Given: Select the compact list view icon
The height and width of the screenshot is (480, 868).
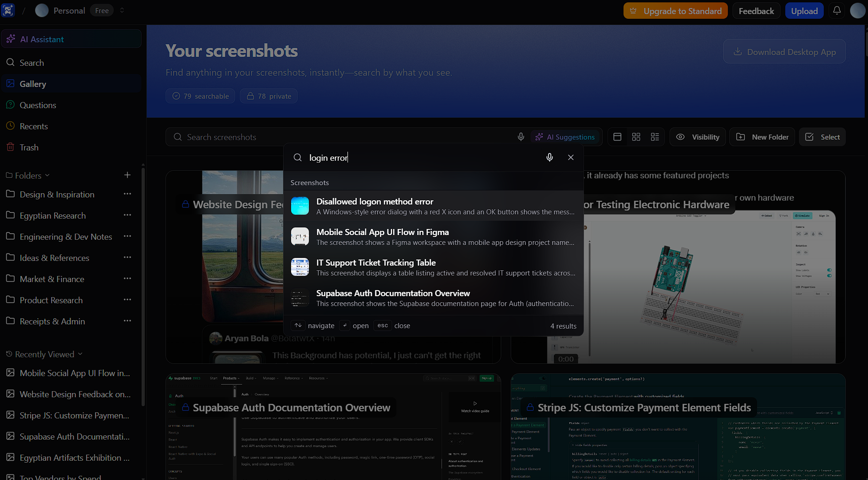Looking at the screenshot, I should (x=655, y=137).
